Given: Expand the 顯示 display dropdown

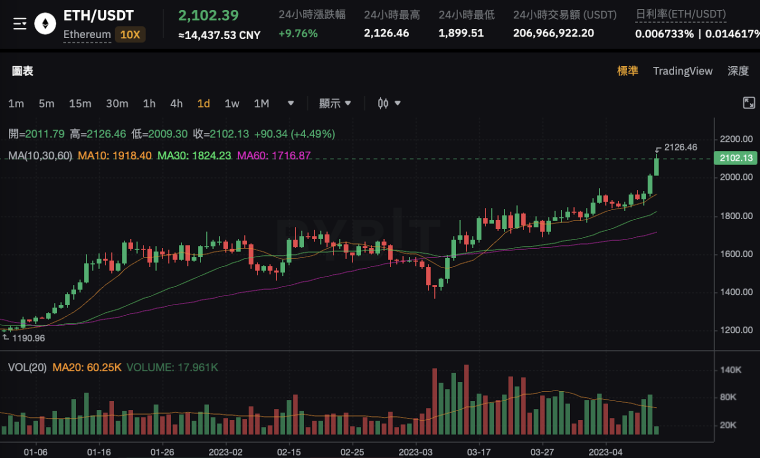Looking at the screenshot, I should 335,103.
